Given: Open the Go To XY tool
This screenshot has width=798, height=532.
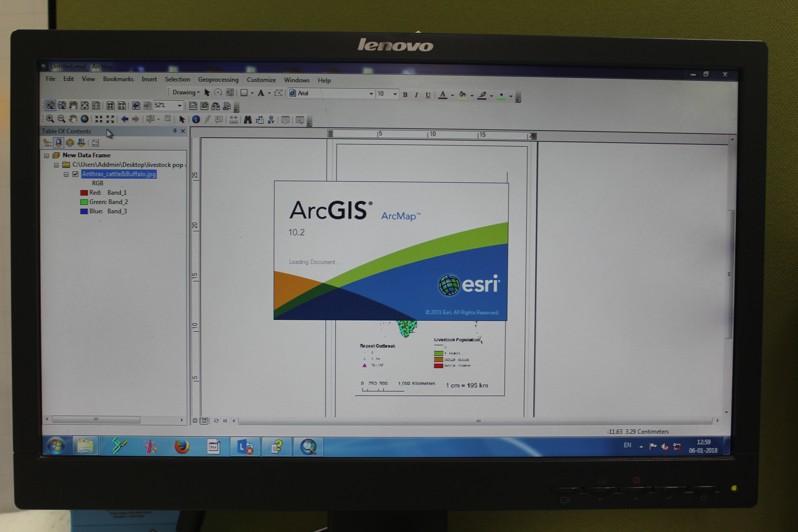Looking at the screenshot, I should (271, 120).
